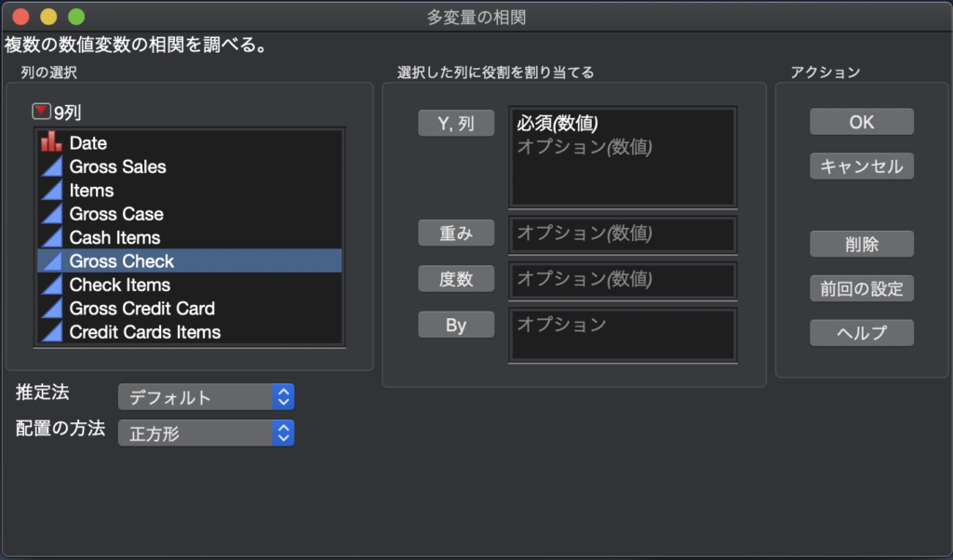Screen dimensions: 953x560
Task: Click the 度数 role assignment button
Action: pos(456,279)
